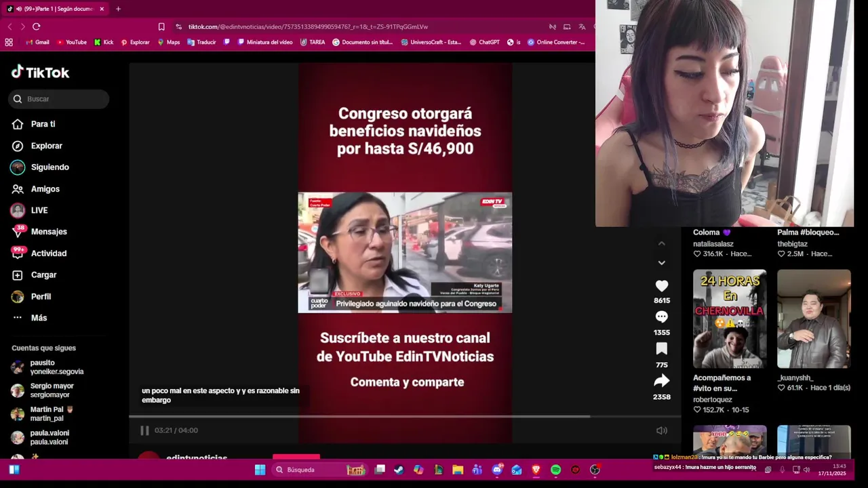This screenshot has height=488, width=868.
Task: Go to previous video with up arrow
Action: [x=662, y=243]
